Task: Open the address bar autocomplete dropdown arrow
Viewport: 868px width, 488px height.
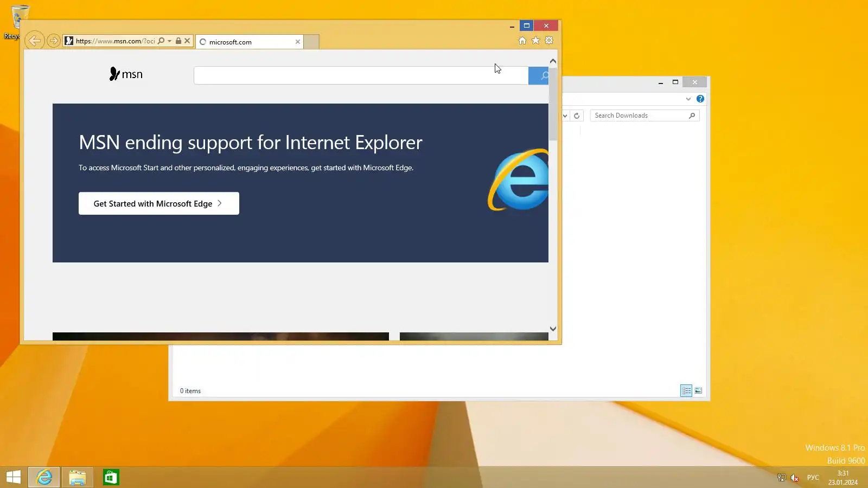Action: point(169,41)
